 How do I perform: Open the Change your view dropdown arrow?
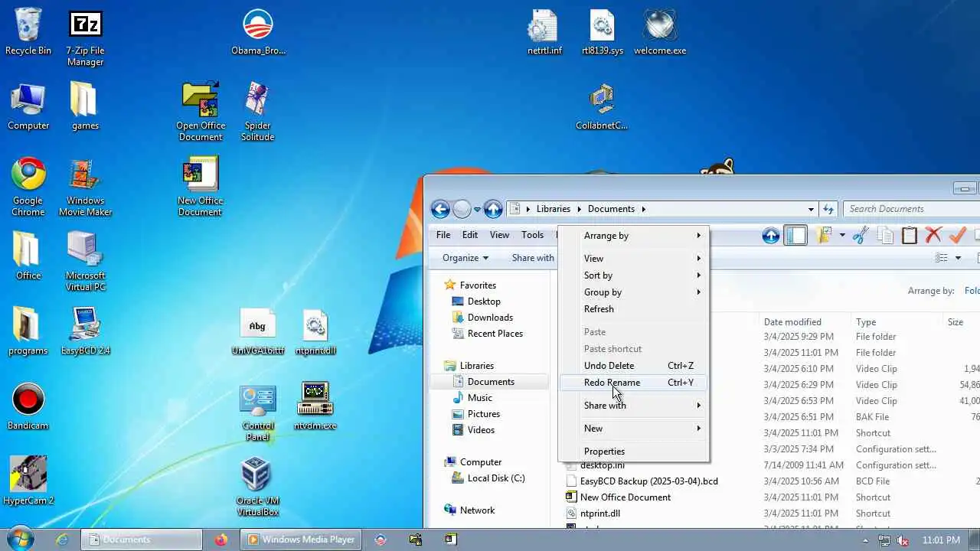(x=958, y=258)
